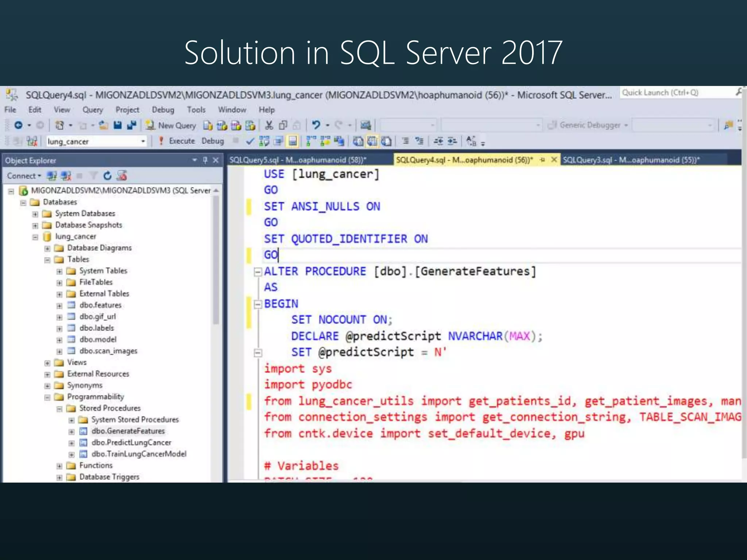Click the Comment Out Selected Lines icon
Image resolution: width=747 pixels, height=560 pixels.
(405, 141)
